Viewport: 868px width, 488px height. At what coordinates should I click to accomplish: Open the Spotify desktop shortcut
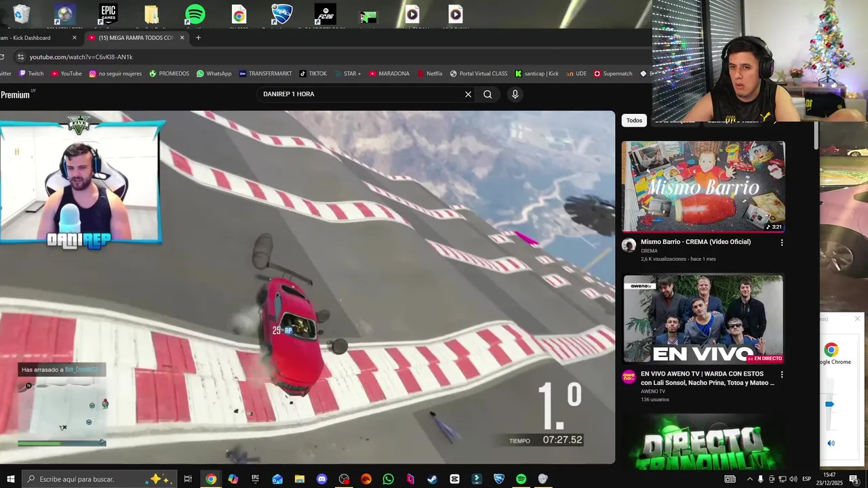pyautogui.click(x=195, y=14)
